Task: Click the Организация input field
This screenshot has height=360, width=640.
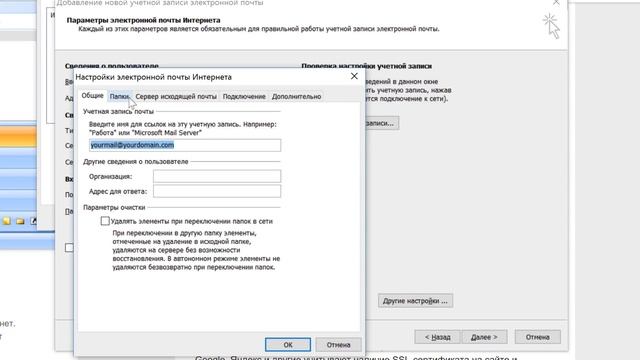Action: pyautogui.click(x=217, y=176)
